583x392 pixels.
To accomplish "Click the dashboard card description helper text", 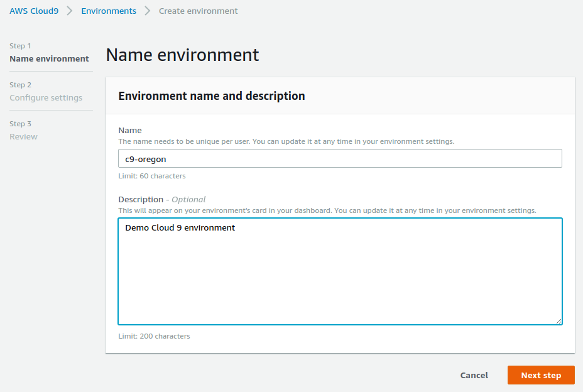I will pos(327,210).
